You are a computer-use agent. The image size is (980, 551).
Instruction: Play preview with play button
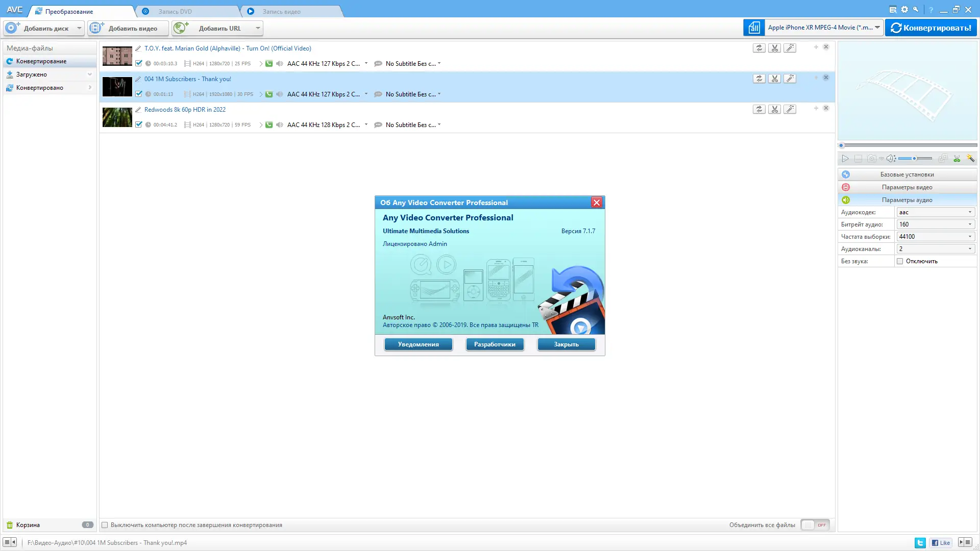tap(845, 159)
